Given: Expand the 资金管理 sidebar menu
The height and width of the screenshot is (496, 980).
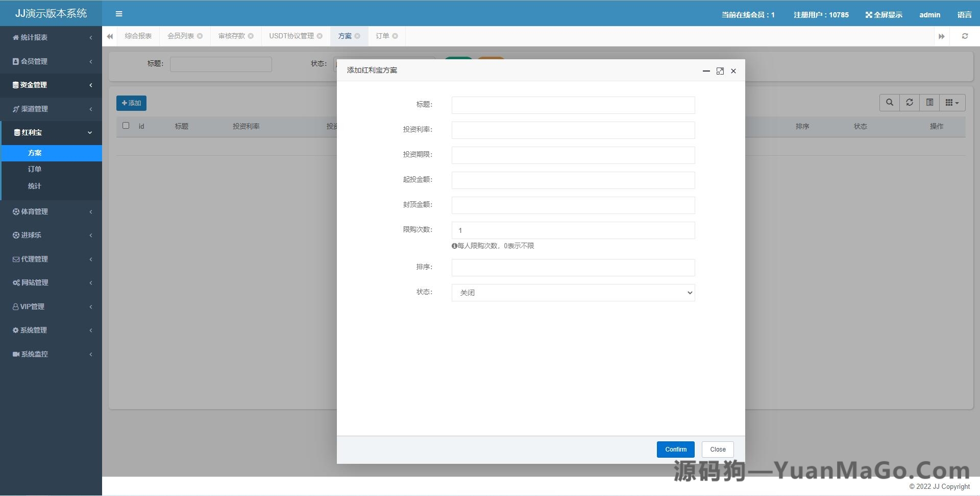Looking at the screenshot, I should (51, 85).
